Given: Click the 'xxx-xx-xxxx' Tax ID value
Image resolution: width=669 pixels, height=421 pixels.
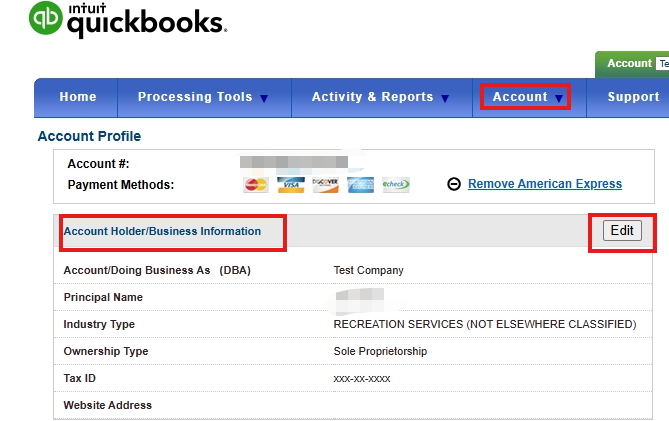Looking at the screenshot, I should tap(362, 379).
